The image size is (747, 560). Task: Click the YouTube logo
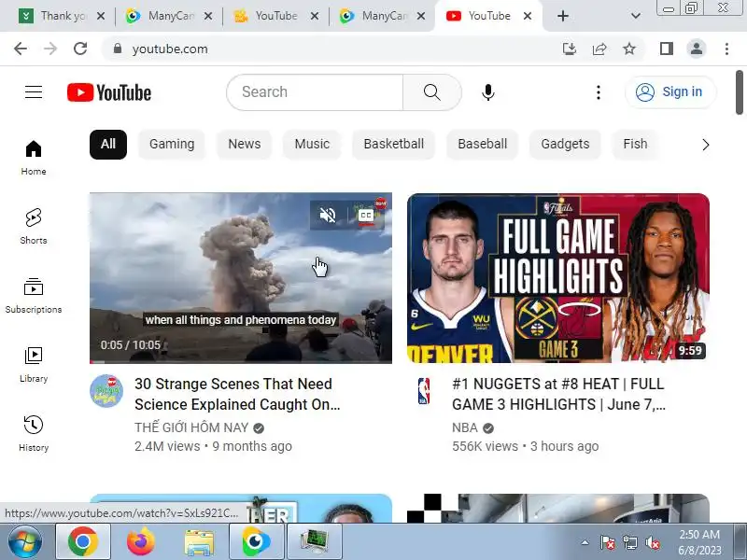click(109, 92)
